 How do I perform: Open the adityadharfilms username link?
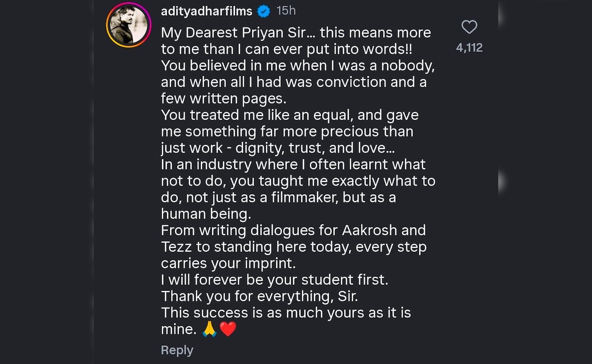pyautogui.click(x=207, y=11)
